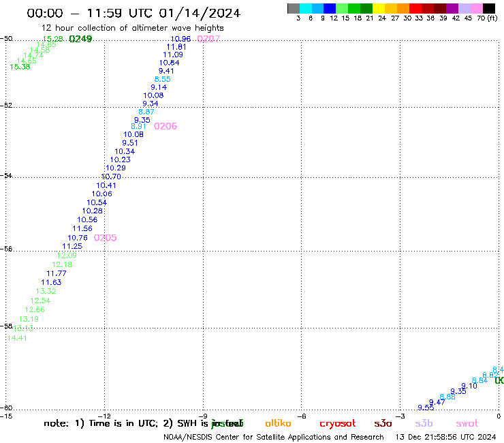Click the wave height value '11.25'
This screenshot has height=443, width=504.
72,247
